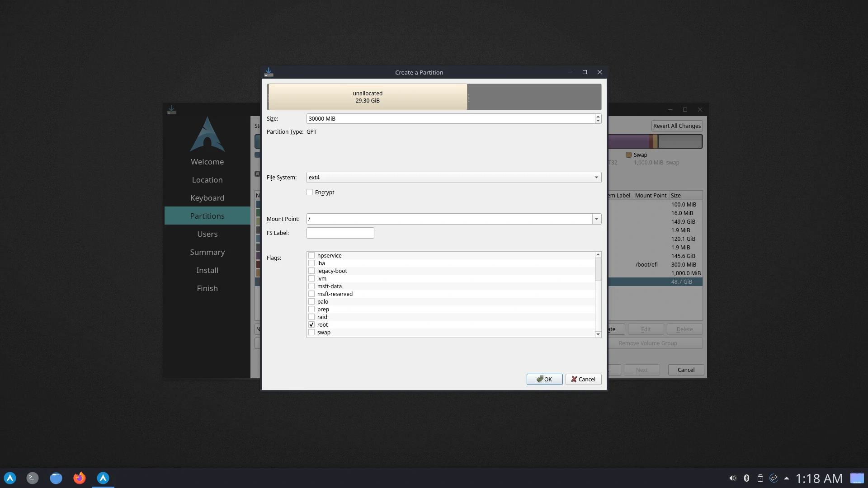Click the network connection tray icon

click(774, 478)
